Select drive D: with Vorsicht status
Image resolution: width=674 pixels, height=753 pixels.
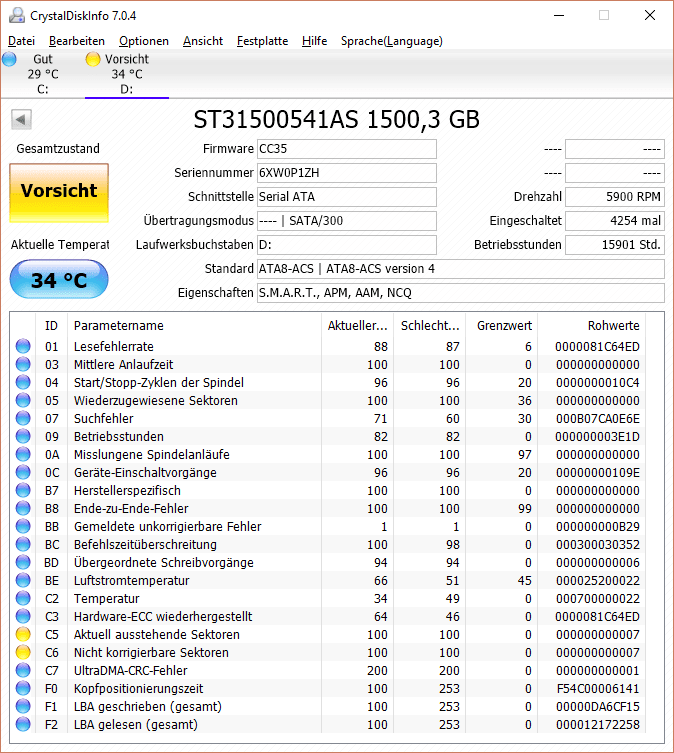[127, 74]
